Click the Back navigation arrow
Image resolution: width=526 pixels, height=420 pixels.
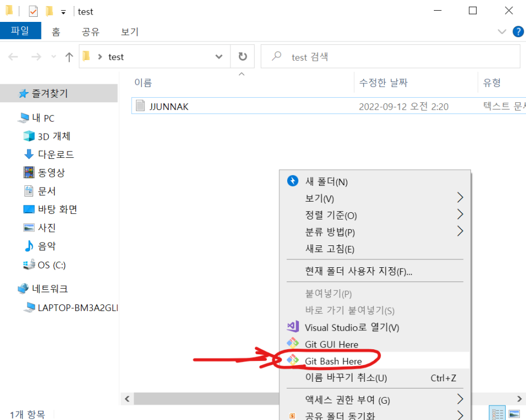pos(13,57)
